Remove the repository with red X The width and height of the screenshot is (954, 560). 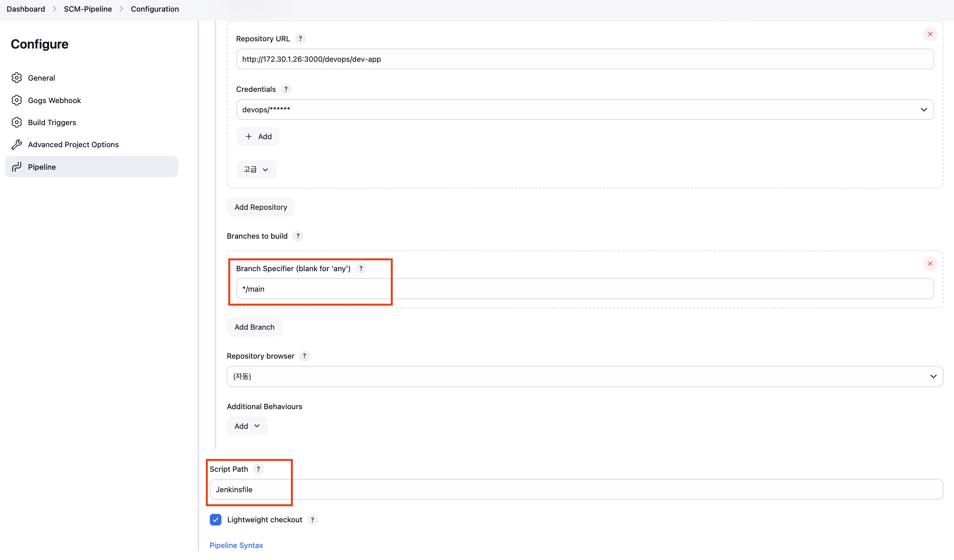click(930, 34)
